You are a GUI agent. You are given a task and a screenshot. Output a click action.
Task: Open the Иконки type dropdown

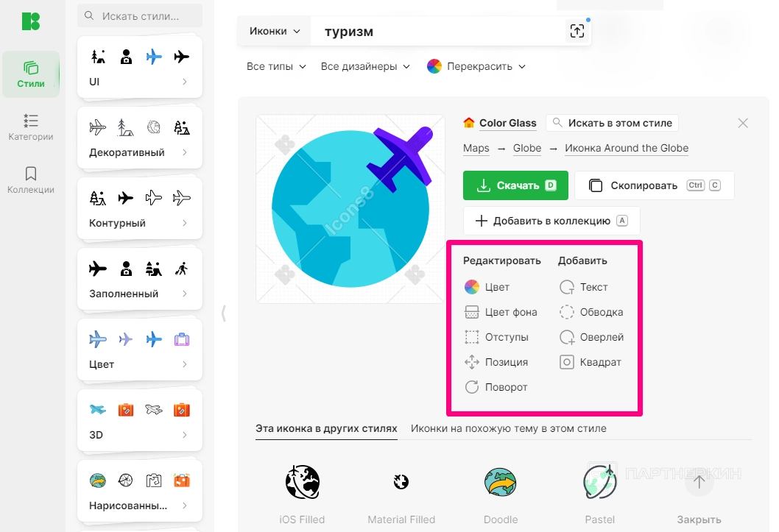274,31
